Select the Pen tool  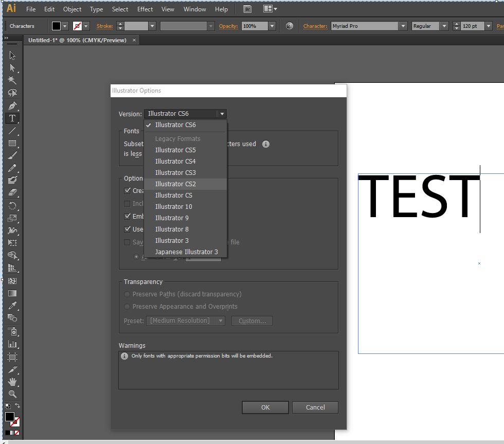click(12, 106)
